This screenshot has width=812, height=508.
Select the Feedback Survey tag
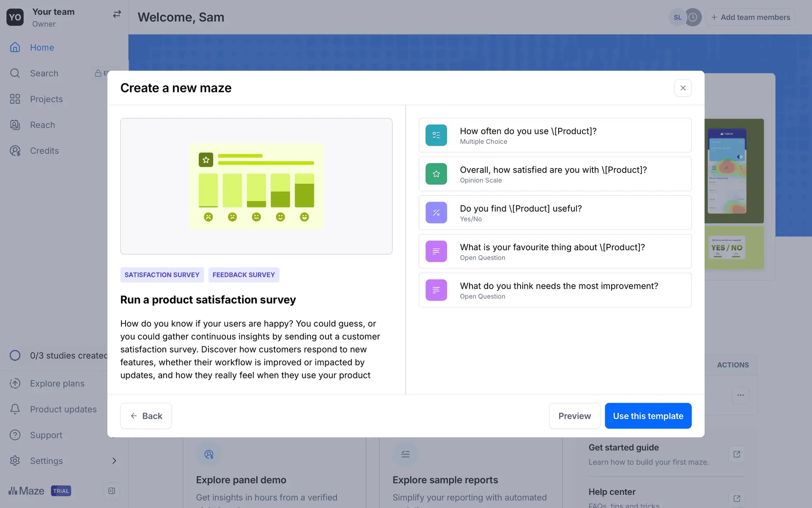click(244, 275)
